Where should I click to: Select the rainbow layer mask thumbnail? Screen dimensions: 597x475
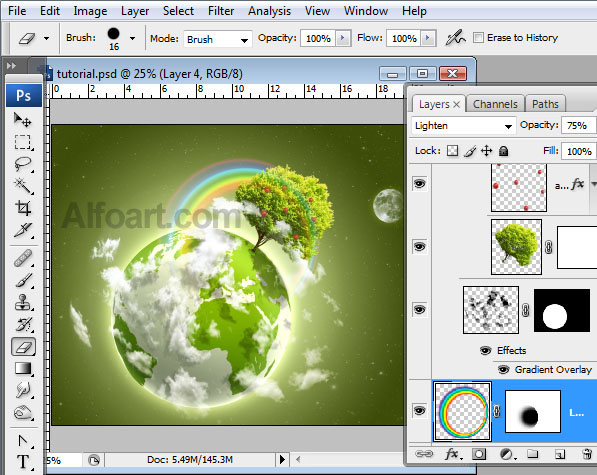point(533,411)
